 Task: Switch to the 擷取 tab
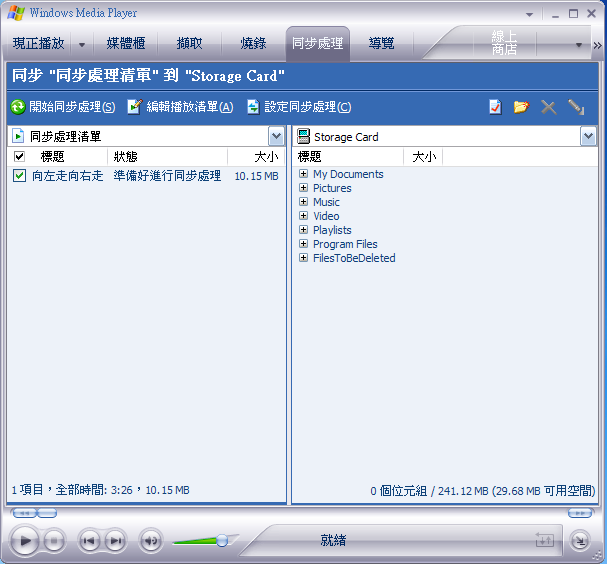point(189,43)
